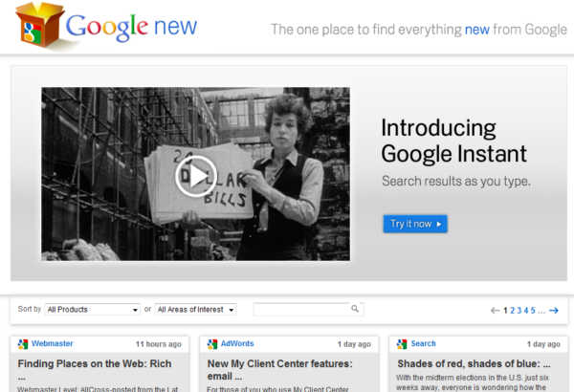Click the icon beside Webmaster

pos(23,343)
